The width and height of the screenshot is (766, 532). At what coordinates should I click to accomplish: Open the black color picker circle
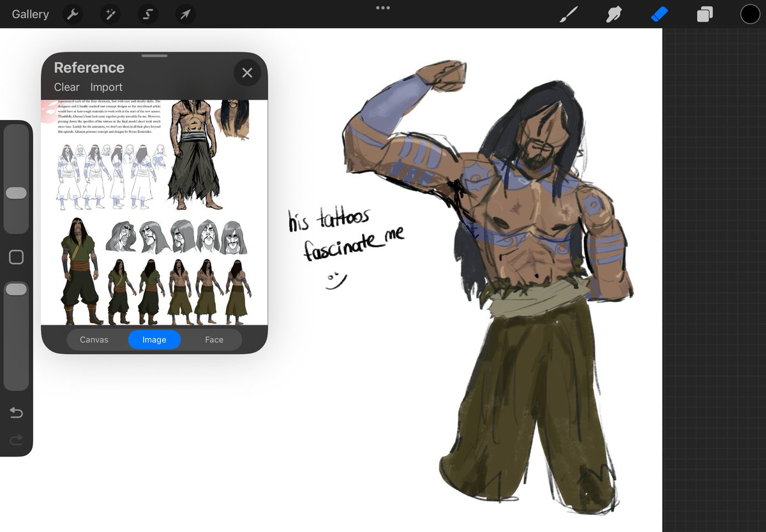tap(750, 14)
